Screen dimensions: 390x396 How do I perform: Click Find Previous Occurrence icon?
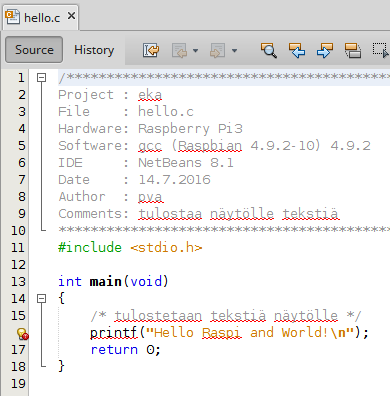coord(297,51)
